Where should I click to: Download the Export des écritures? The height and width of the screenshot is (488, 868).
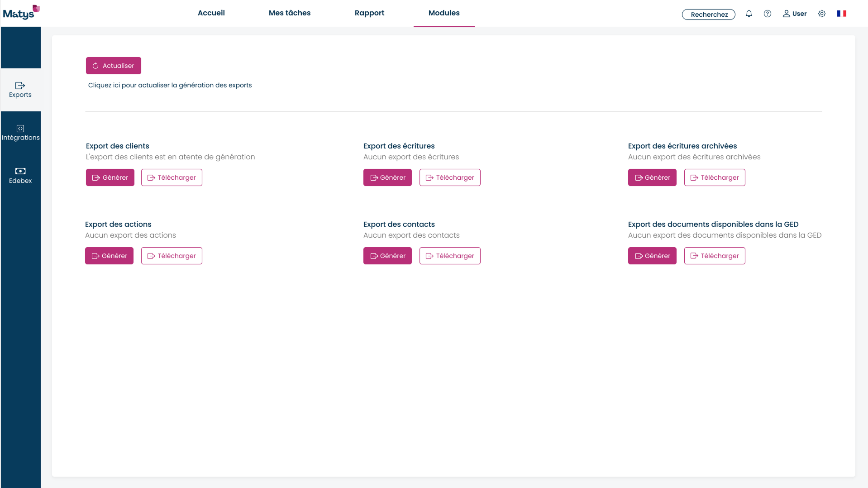pos(449,177)
